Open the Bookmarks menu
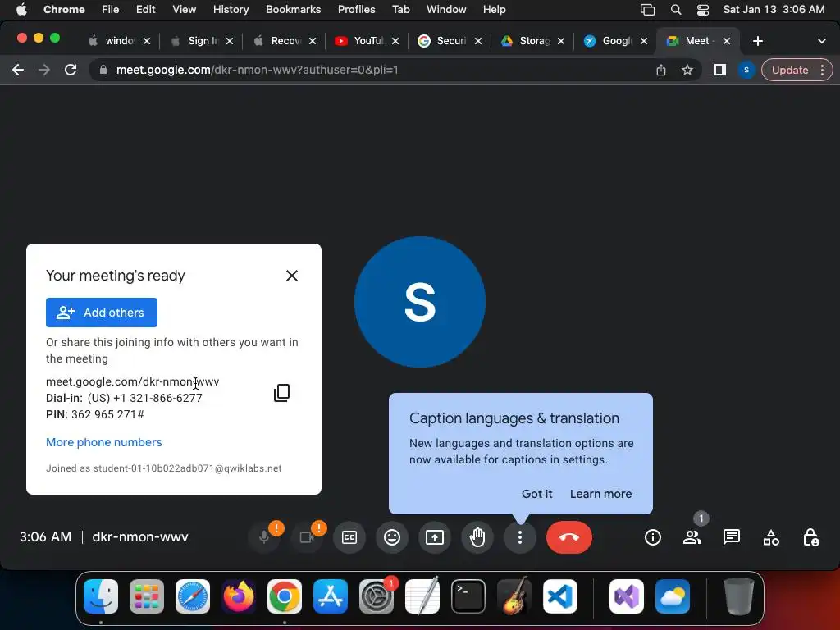840x630 pixels. 293,10
